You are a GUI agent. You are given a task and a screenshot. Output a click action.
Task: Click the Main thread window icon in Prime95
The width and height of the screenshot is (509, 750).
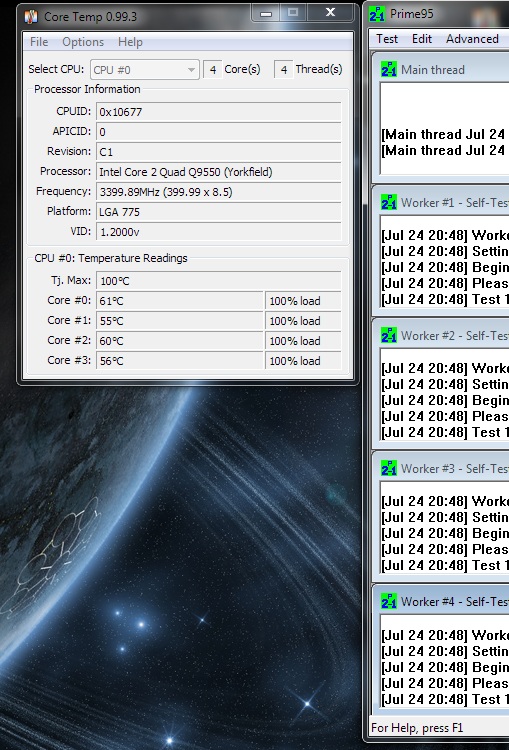[x=389, y=69]
